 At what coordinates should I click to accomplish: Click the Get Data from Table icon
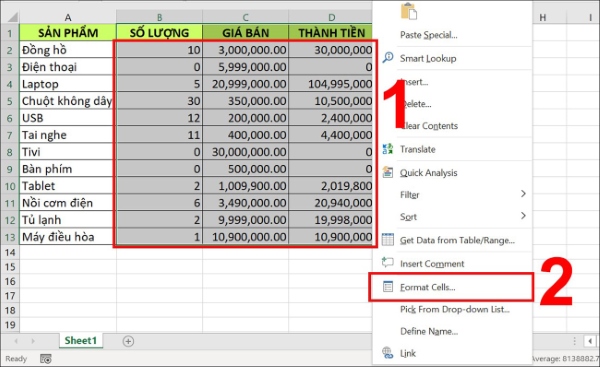coord(388,240)
